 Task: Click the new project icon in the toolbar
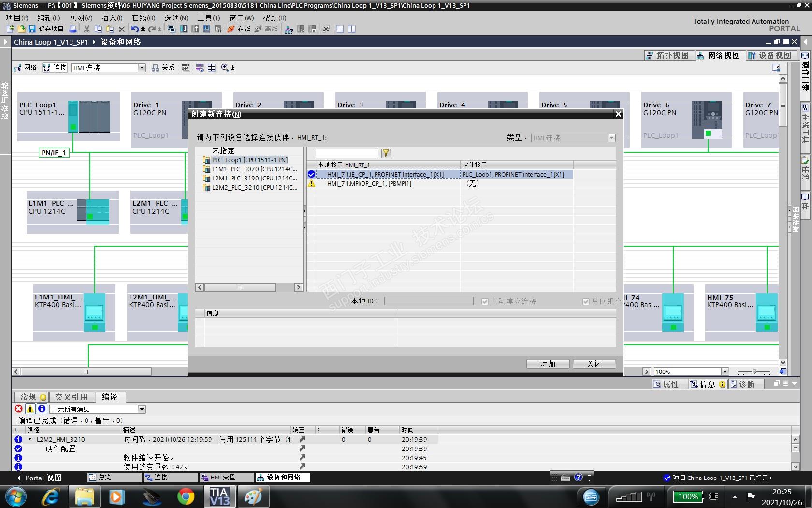click(x=10, y=29)
